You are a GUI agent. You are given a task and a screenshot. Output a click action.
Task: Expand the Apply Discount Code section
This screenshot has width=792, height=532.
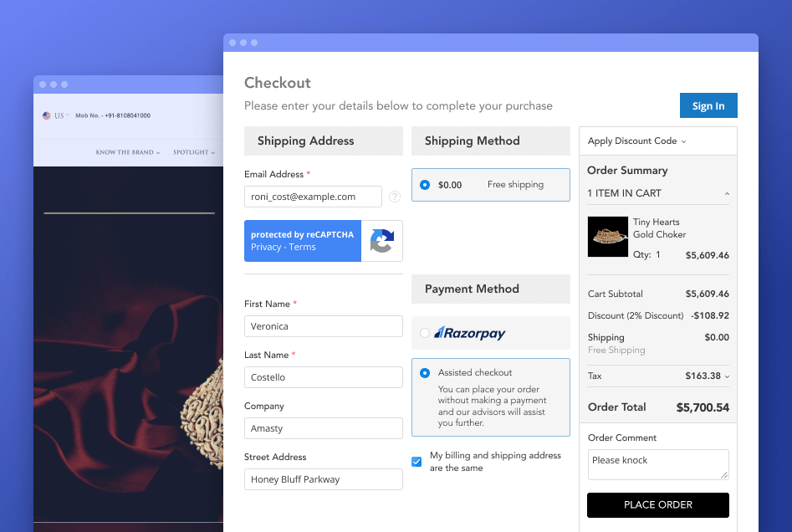click(x=636, y=141)
